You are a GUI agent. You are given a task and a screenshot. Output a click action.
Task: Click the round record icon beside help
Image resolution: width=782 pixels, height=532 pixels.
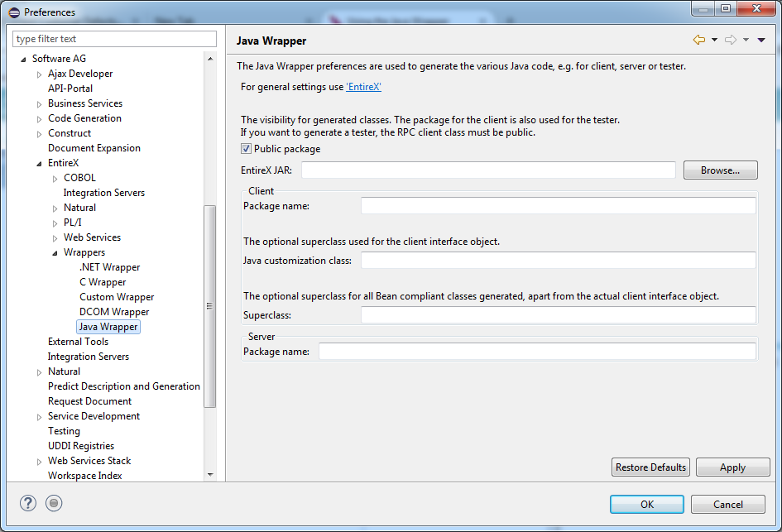54,503
